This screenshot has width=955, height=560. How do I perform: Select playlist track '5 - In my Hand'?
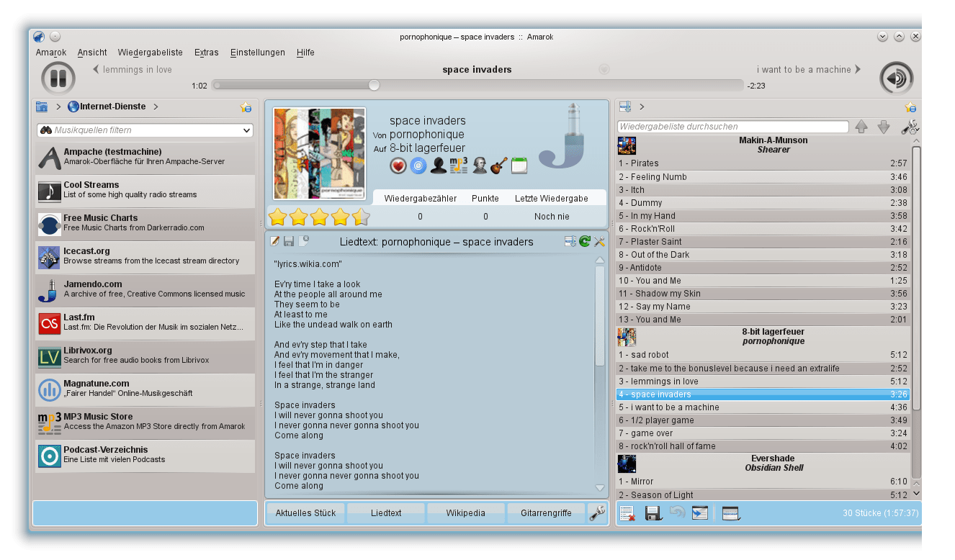coord(763,216)
